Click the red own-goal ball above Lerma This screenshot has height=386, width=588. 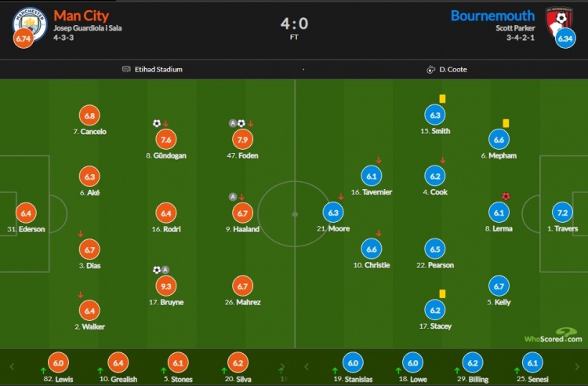click(506, 196)
